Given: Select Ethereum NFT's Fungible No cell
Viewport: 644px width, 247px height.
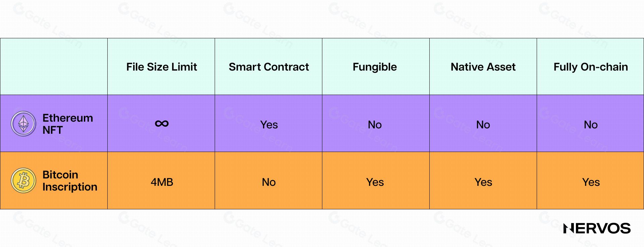Looking at the screenshot, I should [x=375, y=125].
